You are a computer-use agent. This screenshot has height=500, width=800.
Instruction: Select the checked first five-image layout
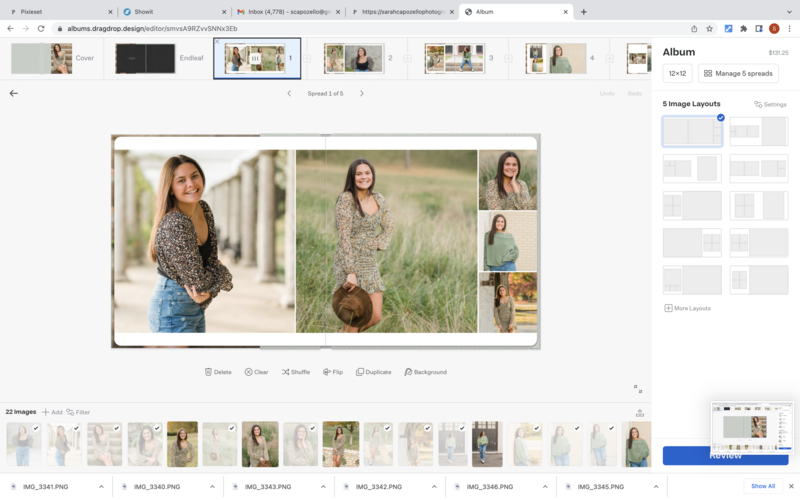pyautogui.click(x=692, y=132)
